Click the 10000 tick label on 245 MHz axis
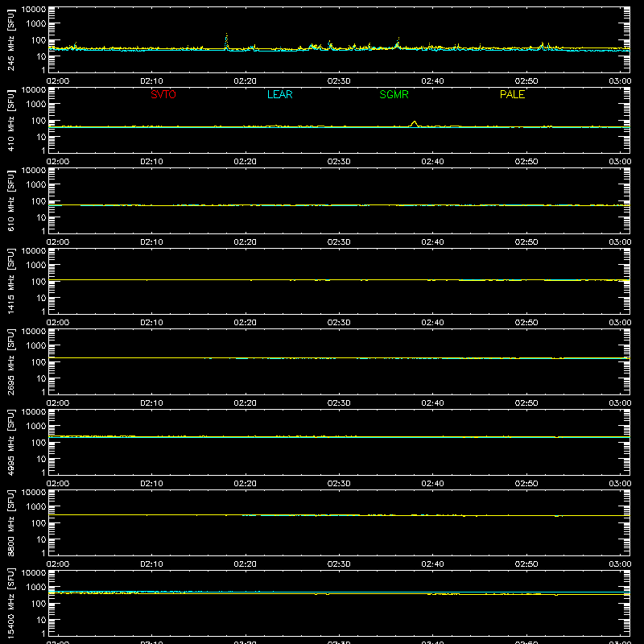This screenshot has height=644, width=644. [x=34, y=10]
